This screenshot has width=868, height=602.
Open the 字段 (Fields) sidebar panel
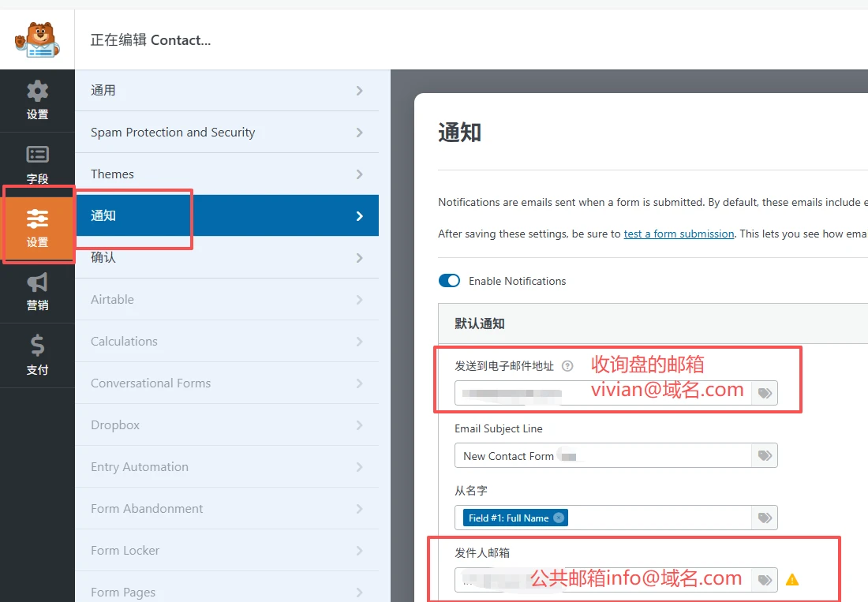pos(37,163)
